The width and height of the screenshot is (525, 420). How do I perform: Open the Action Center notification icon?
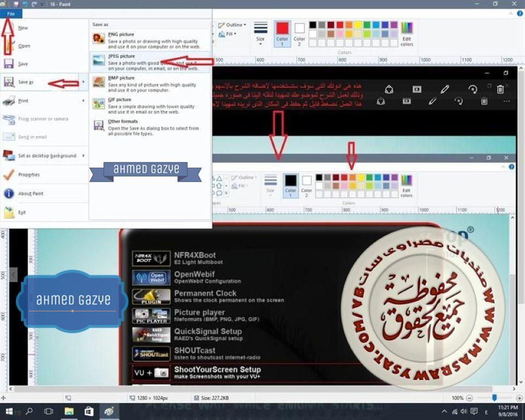pyautogui.click(x=474, y=411)
